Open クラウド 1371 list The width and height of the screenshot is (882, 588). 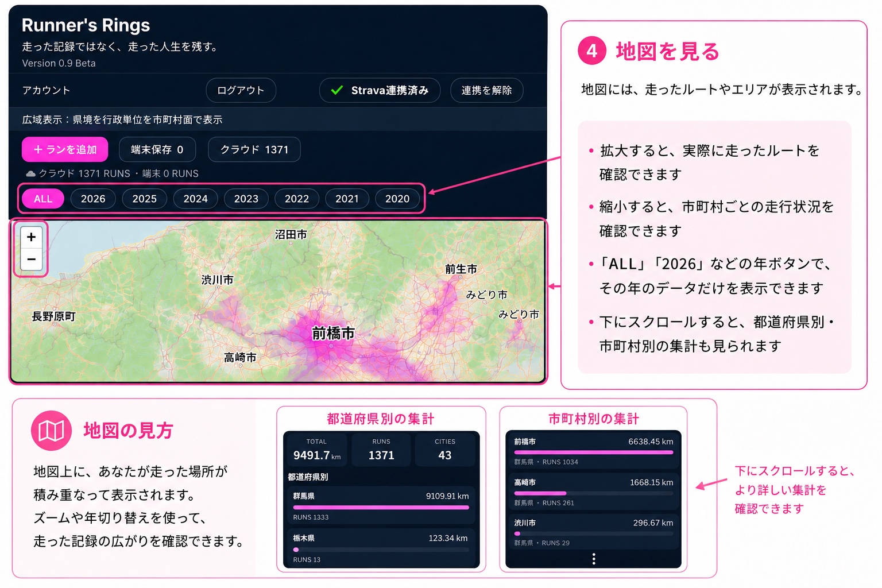254,149
